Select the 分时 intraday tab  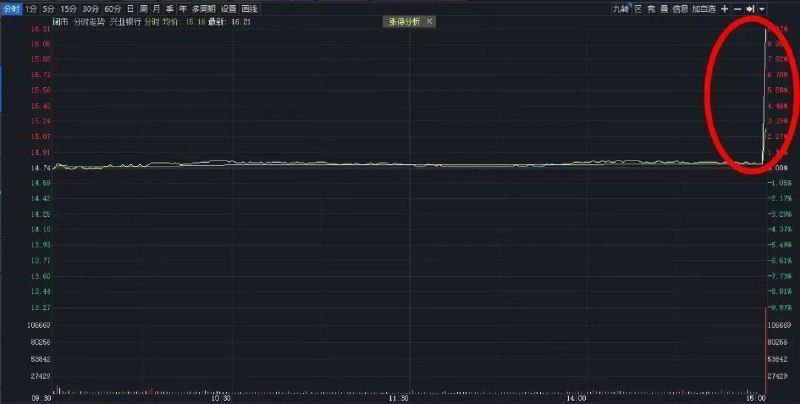[x=11, y=8]
